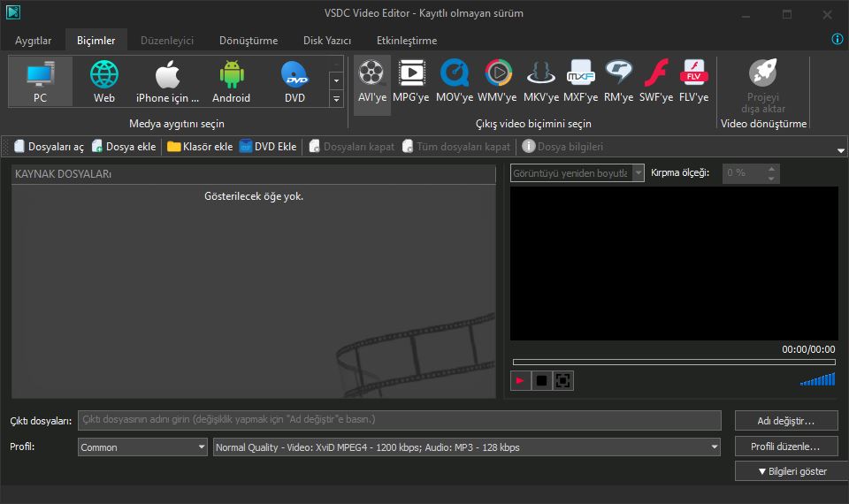Maximize the VSDC window
849x504 pixels.
click(787, 15)
